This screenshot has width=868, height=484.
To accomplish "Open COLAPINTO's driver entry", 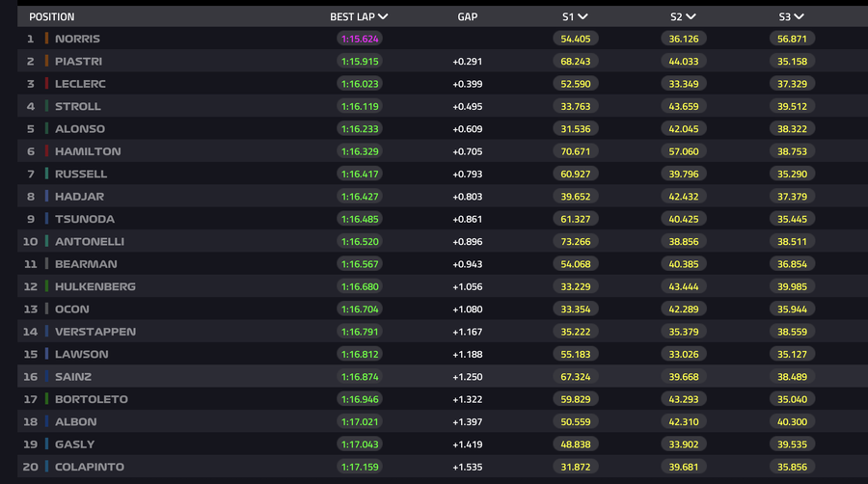I will (x=90, y=467).
